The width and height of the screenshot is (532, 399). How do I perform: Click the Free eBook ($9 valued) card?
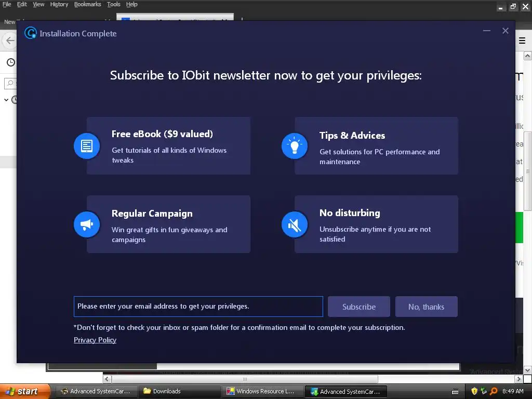tap(168, 146)
